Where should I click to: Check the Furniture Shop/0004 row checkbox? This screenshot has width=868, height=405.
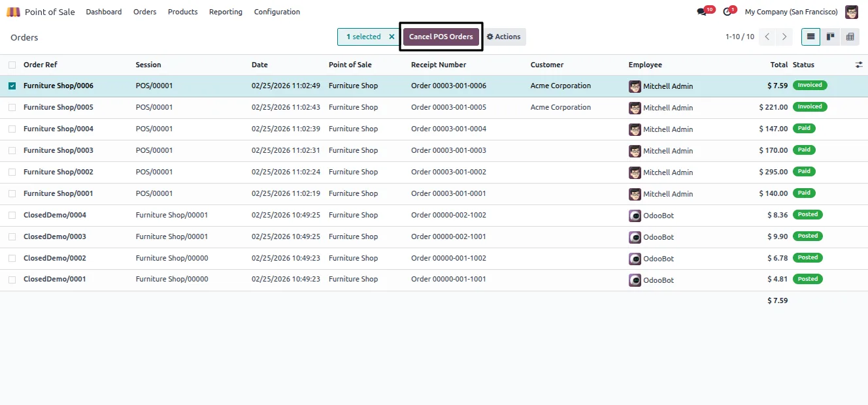coord(12,129)
